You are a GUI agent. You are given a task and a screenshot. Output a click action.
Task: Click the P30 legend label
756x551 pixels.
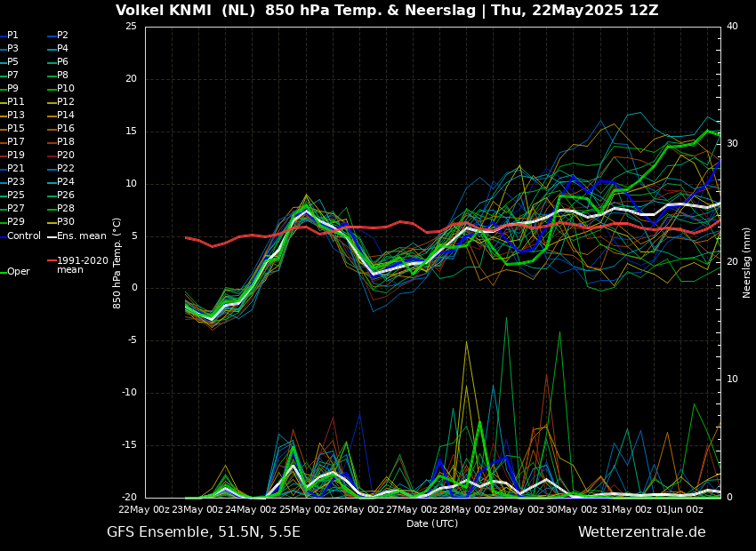coord(66,221)
